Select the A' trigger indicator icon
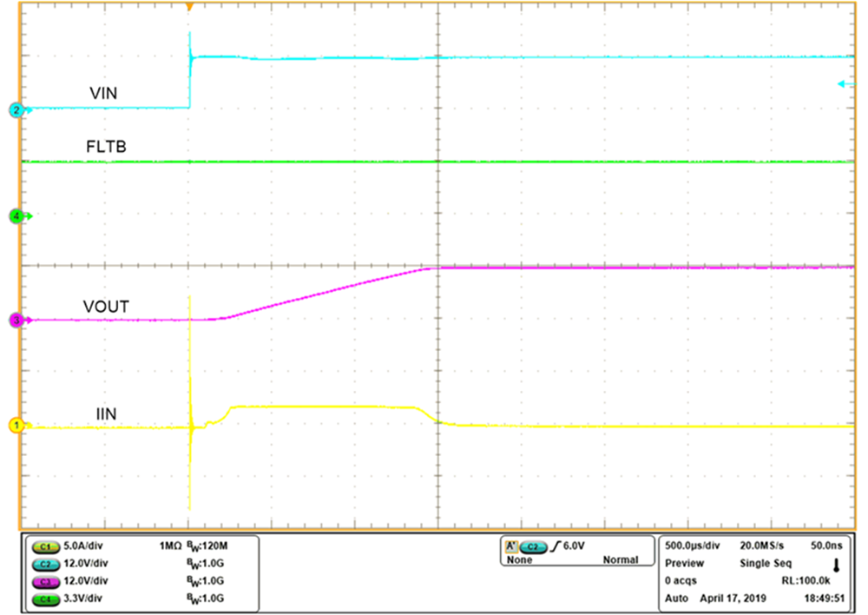 pos(510,548)
